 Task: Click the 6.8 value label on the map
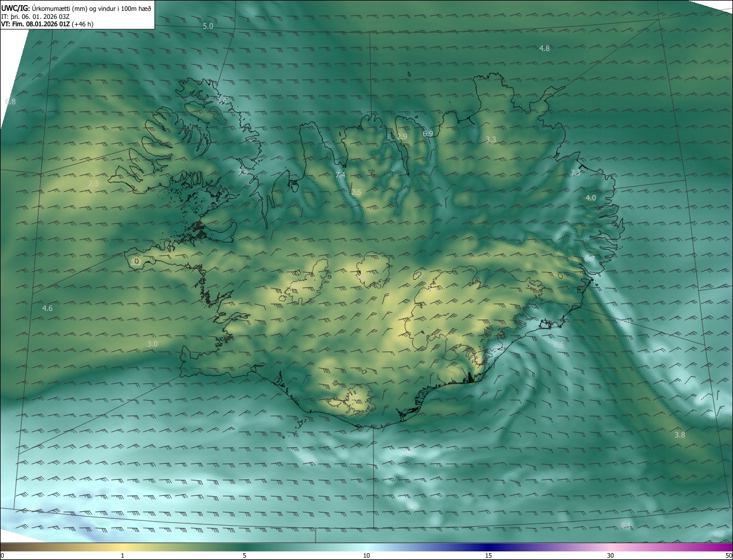pyautogui.click(x=10, y=102)
